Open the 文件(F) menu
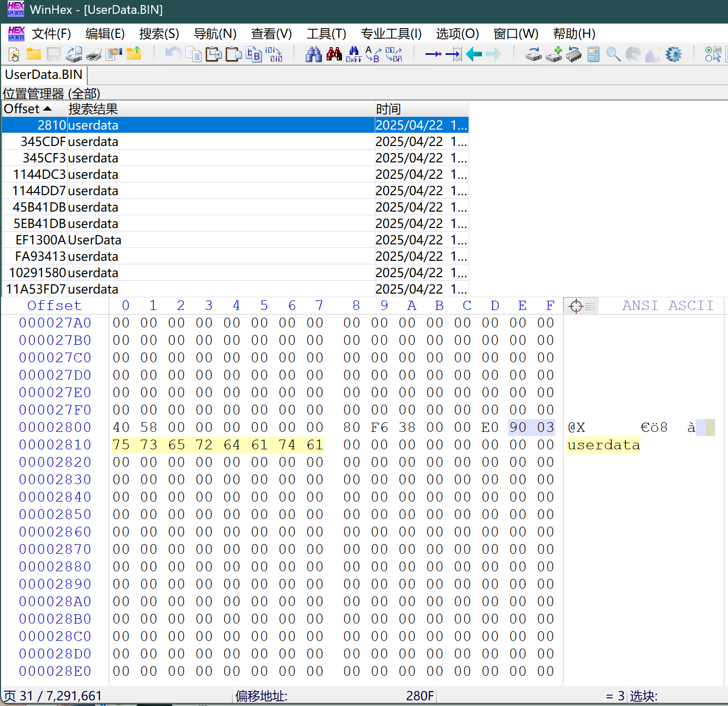728x706 pixels. (x=51, y=34)
